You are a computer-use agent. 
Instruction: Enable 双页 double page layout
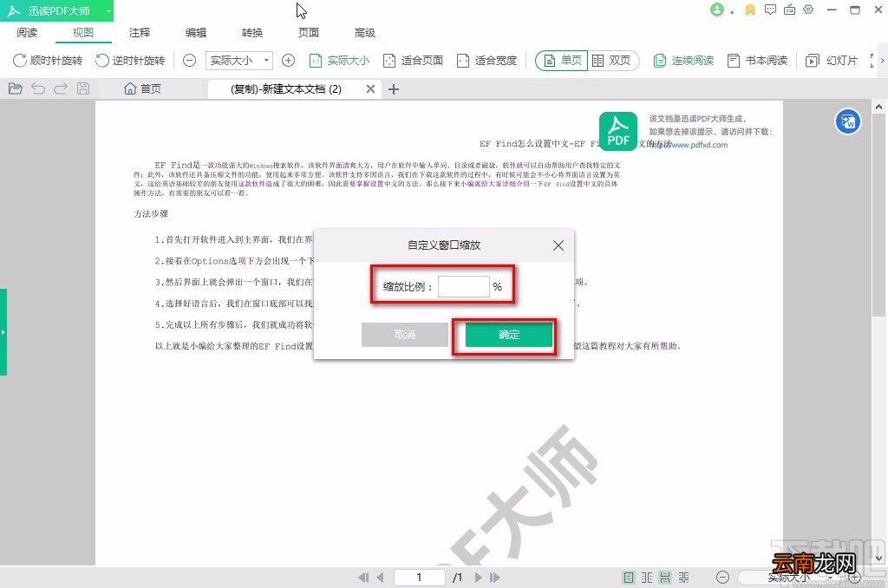(x=612, y=61)
